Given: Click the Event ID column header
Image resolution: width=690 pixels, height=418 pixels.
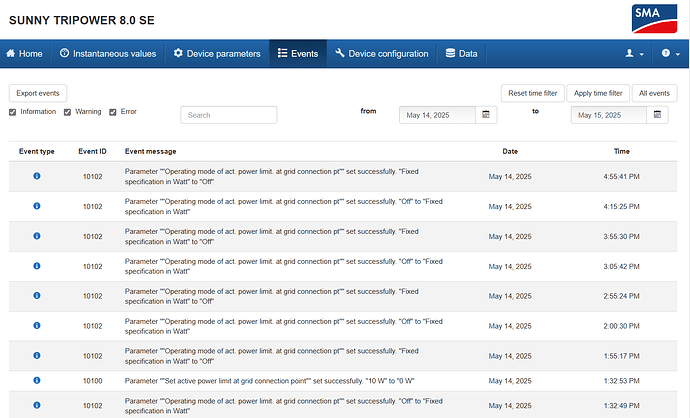Looking at the screenshot, I should [x=92, y=151].
